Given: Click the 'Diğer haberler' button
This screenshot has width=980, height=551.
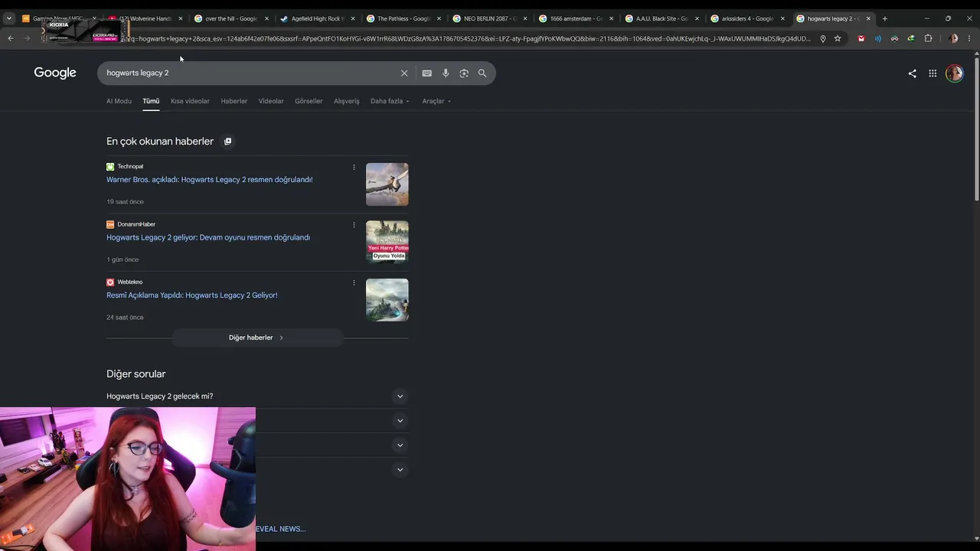Looking at the screenshot, I should pyautogui.click(x=257, y=337).
